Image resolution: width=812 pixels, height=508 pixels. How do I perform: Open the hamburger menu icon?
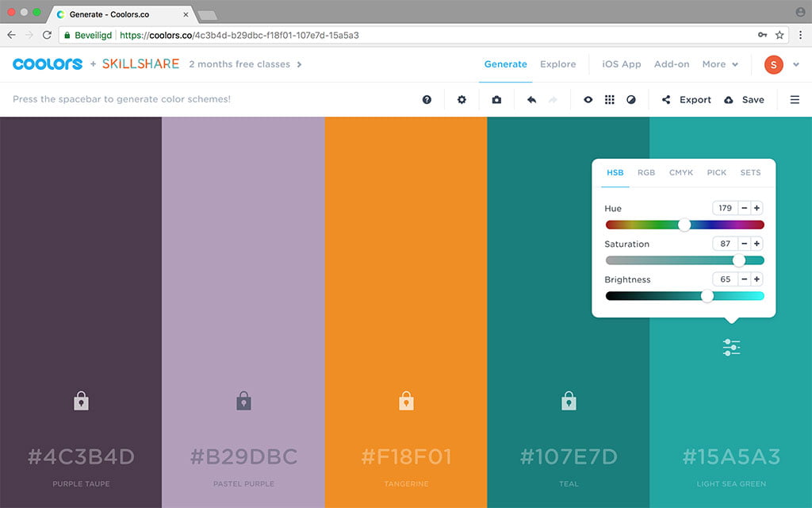[x=795, y=100]
